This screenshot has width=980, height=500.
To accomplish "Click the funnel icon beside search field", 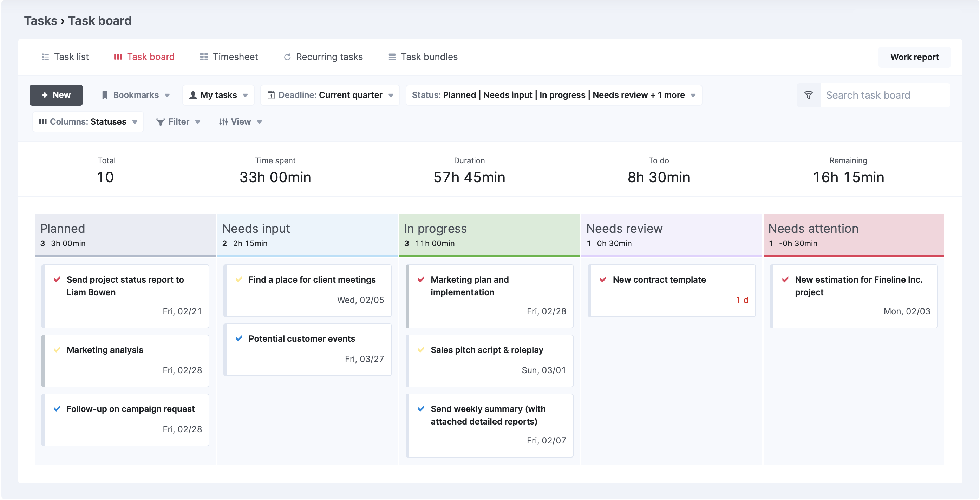I will tap(809, 95).
